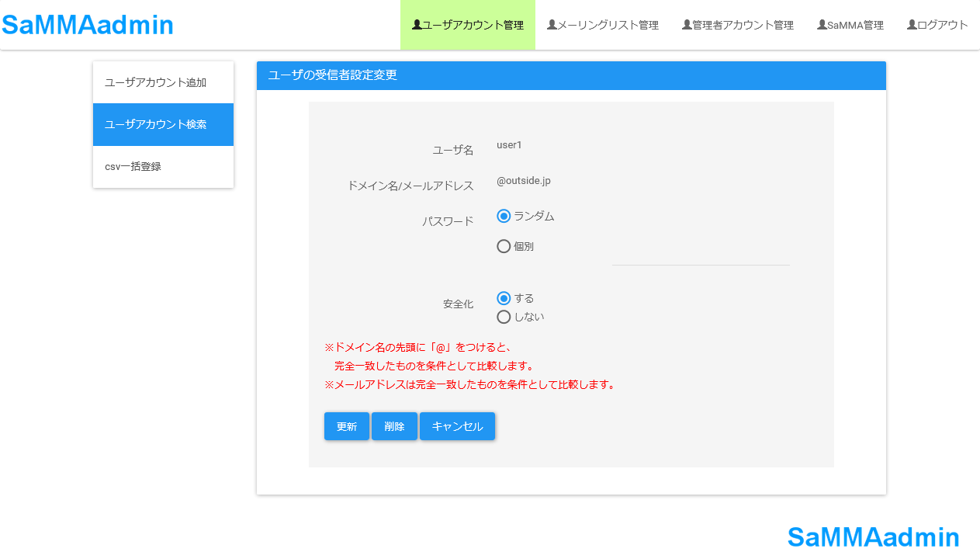Click the person icon beside ログアウト
This screenshot has width=980, height=552.
click(x=912, y=25)
